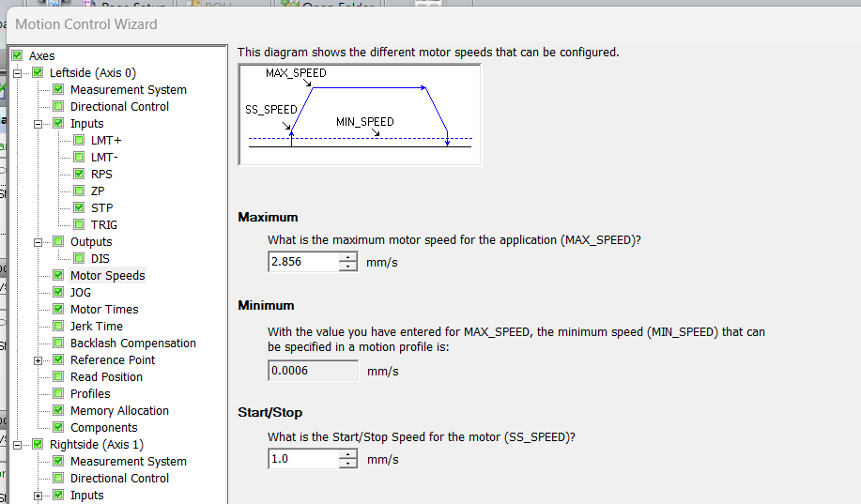Toggle the checkbox beside the root Axes node

point(17,56)
